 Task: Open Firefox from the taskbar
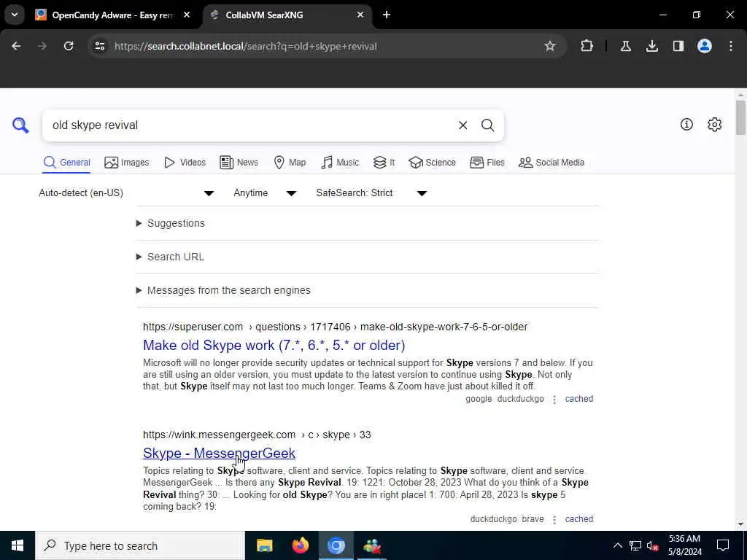point(300,545)
